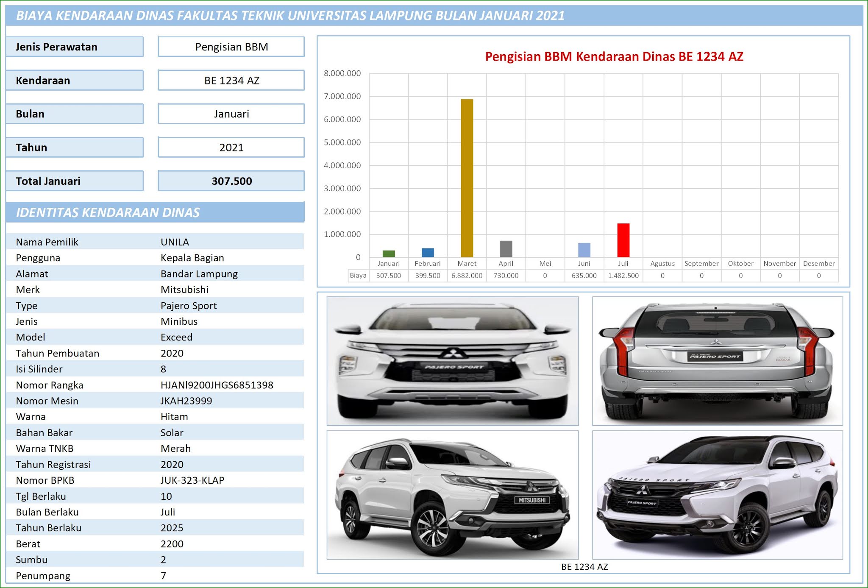Screen dimensions: 868x588
Task: Select the Bahan Bakar value Solar
Action: [x=171, y=432]
